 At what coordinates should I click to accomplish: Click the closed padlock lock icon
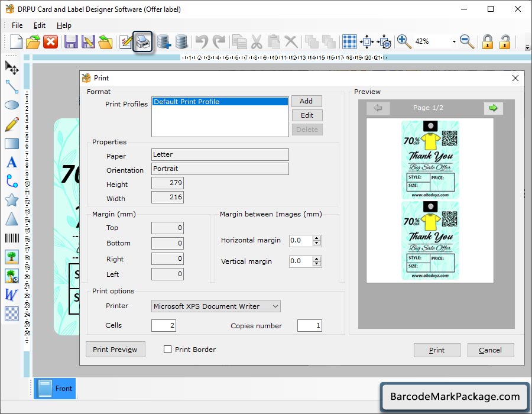coord(488,42)
